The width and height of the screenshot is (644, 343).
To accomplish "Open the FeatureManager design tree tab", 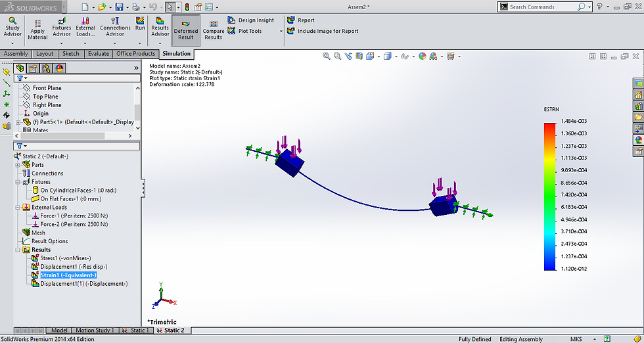I will click(19, 68).
